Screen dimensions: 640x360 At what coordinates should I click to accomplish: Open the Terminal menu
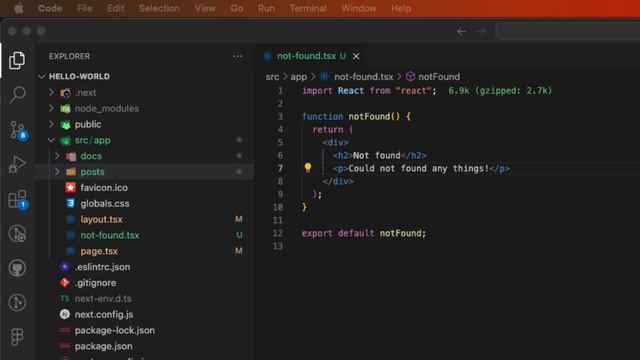(308, 9)
